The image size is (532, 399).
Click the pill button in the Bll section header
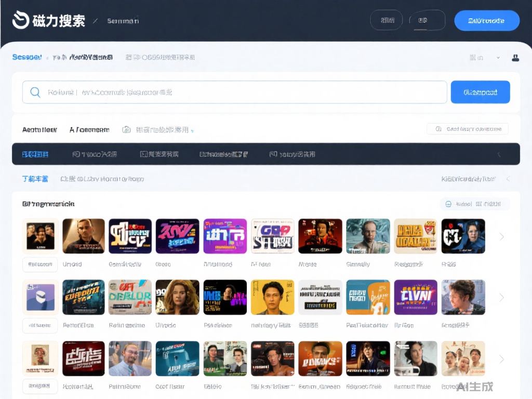pyautogui.click(x=475, y=204)
